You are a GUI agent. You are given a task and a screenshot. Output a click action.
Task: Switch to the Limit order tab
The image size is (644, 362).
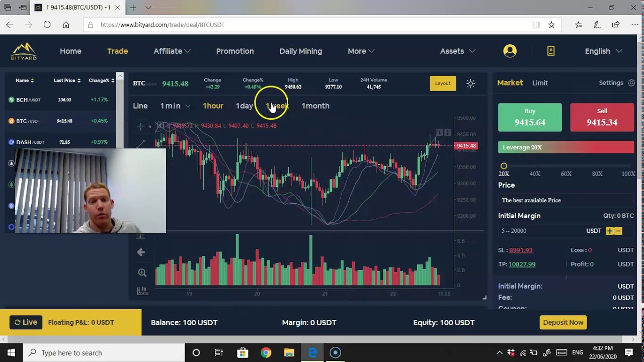click(540, 83)
